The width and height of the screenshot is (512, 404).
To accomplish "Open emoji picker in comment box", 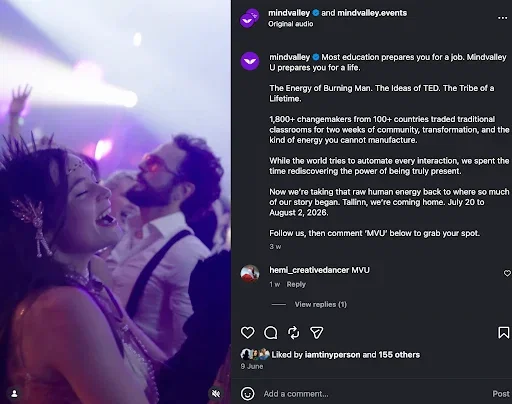I will pos(247,394).
